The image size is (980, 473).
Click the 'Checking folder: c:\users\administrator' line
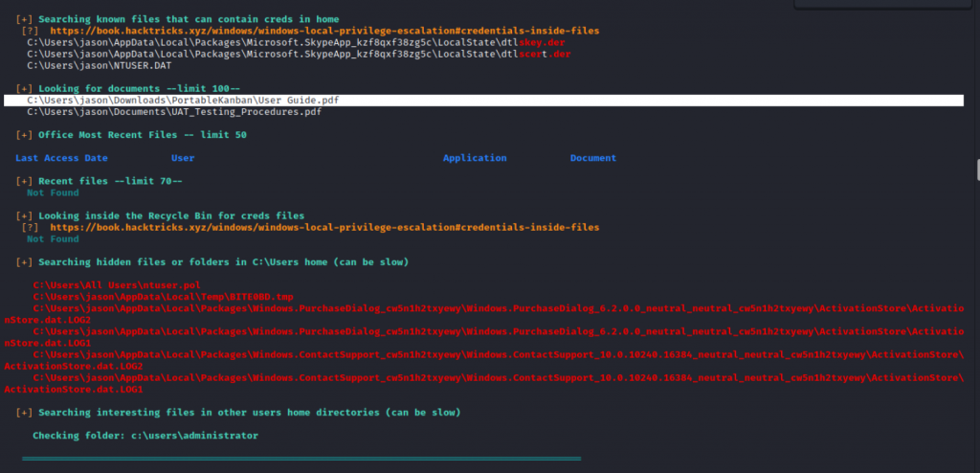click(145, 436)
